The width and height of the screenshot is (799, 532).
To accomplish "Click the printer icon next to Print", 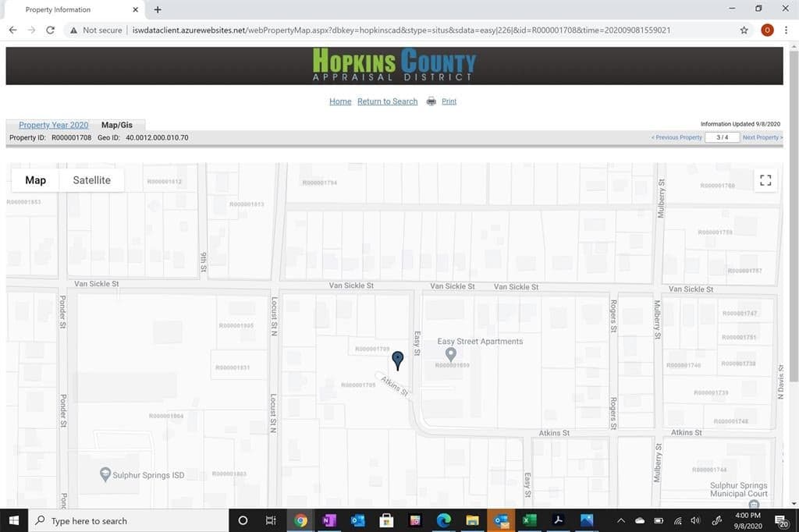I will click(x=431, y=101).
